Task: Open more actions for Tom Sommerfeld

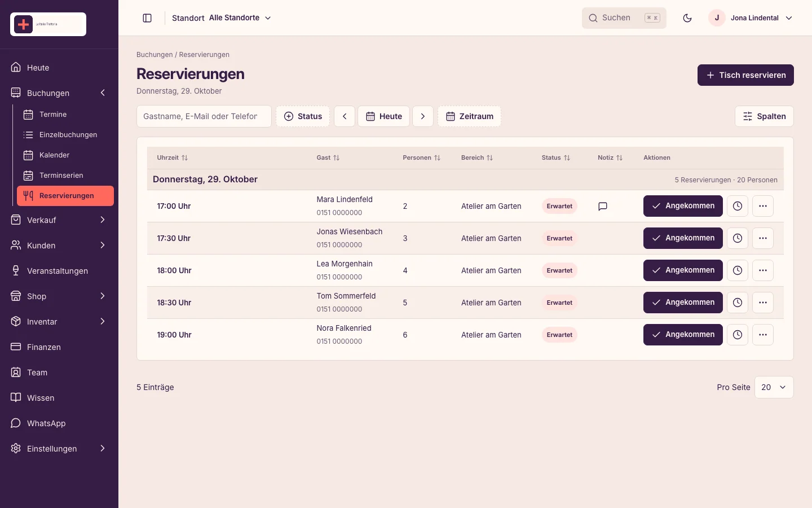Action: (x=763, y=303)
